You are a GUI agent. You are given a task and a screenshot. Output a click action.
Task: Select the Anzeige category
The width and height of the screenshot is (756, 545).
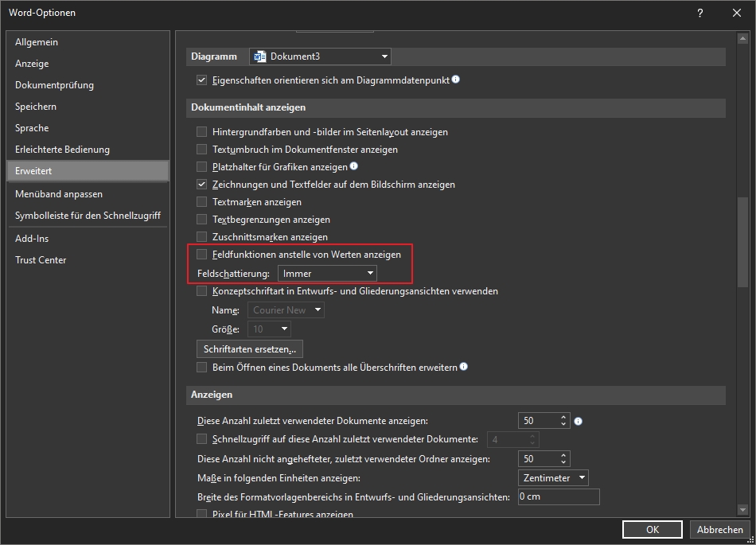click(88, 64)
